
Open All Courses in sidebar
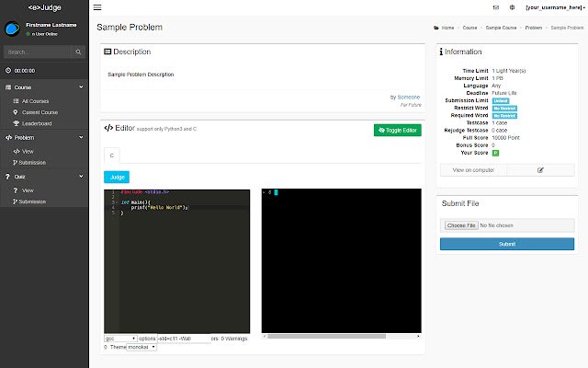coord(35,101)
